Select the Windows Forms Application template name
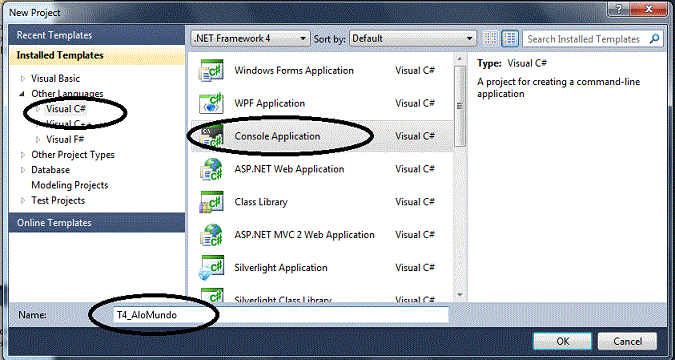 [x=294, y=70]
